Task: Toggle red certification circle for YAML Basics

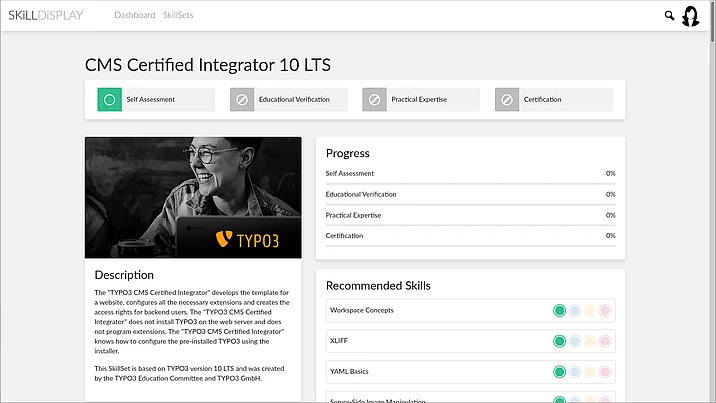Action: [x=604, y=372]
